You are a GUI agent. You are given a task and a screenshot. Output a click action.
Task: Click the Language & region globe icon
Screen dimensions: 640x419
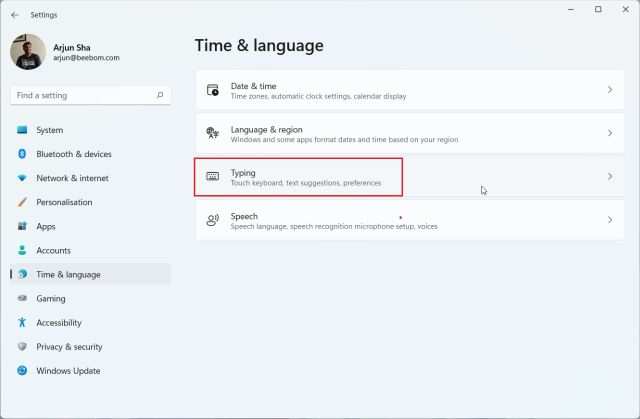[213, 133]
